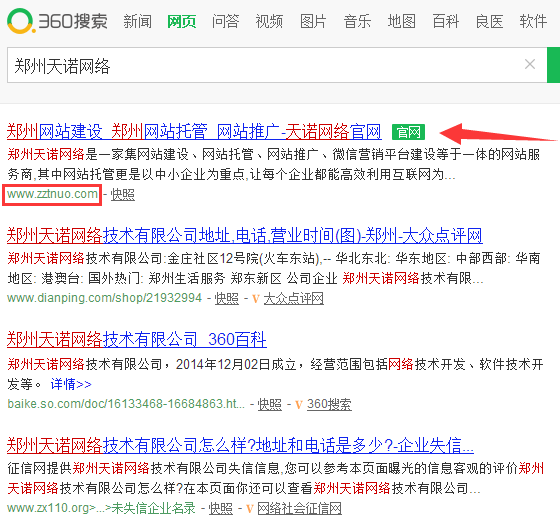Click the V verification icon beside 网络社会征信网
Screen dimensions: 560x523
250,508
